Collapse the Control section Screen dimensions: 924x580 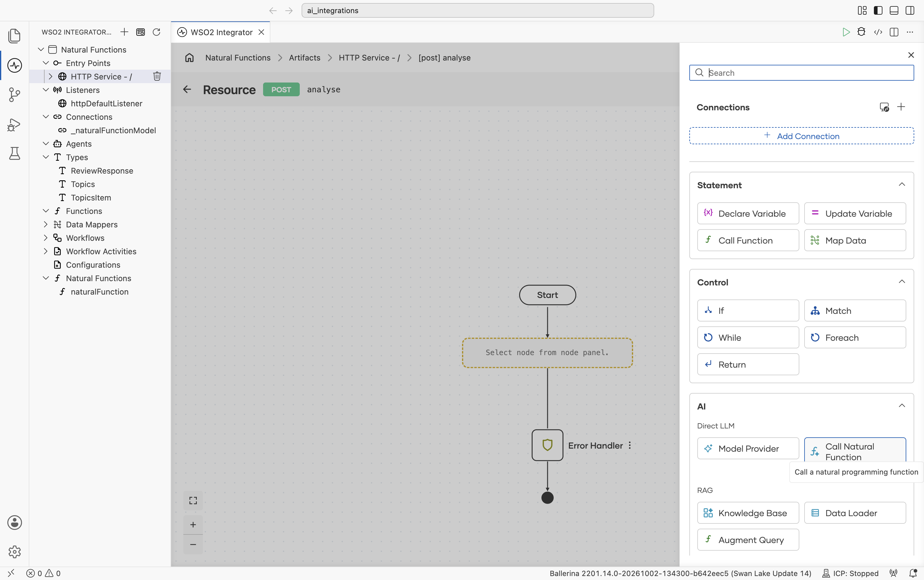tap(902, 282)
